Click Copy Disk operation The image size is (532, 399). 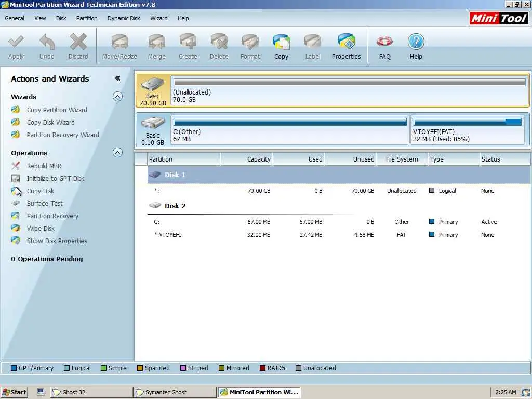coord(41,191)
